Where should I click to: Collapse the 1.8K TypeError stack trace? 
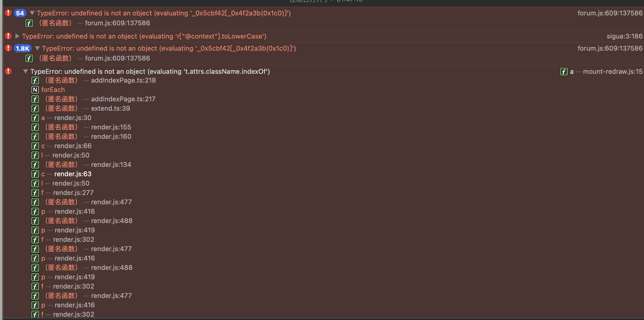[x=37, y=48]
